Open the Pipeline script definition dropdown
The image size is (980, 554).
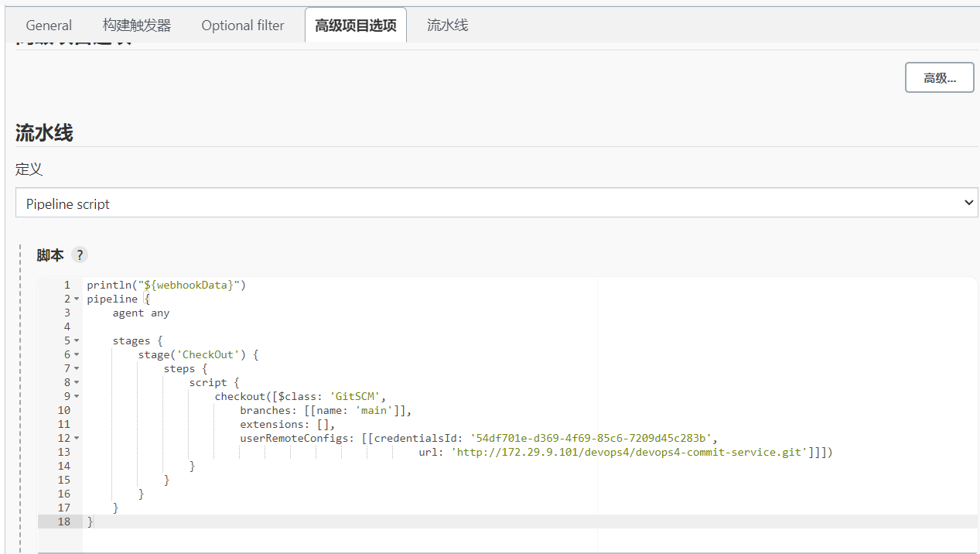click(497, 203)
